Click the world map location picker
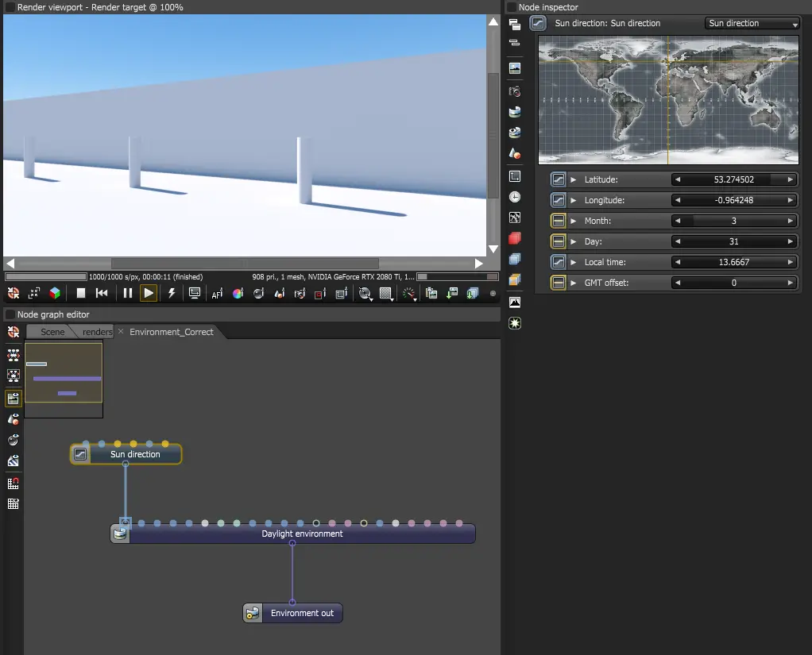Screen dimensions: 812x655 [x=668, y=100]
